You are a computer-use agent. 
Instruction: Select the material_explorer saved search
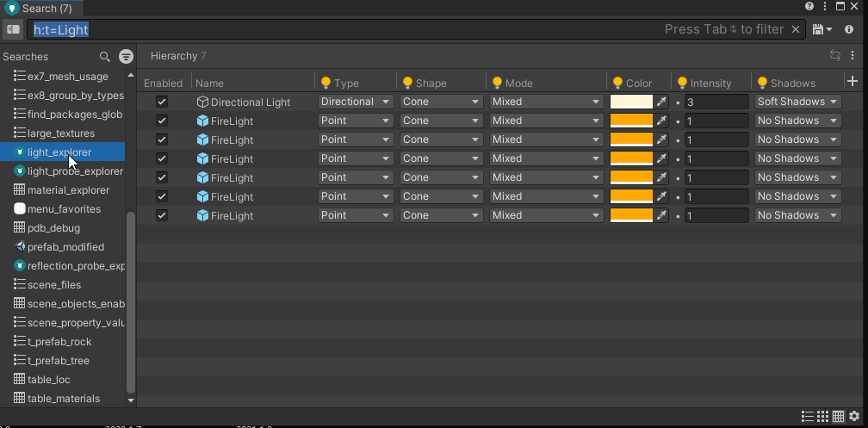click(68, 190)
